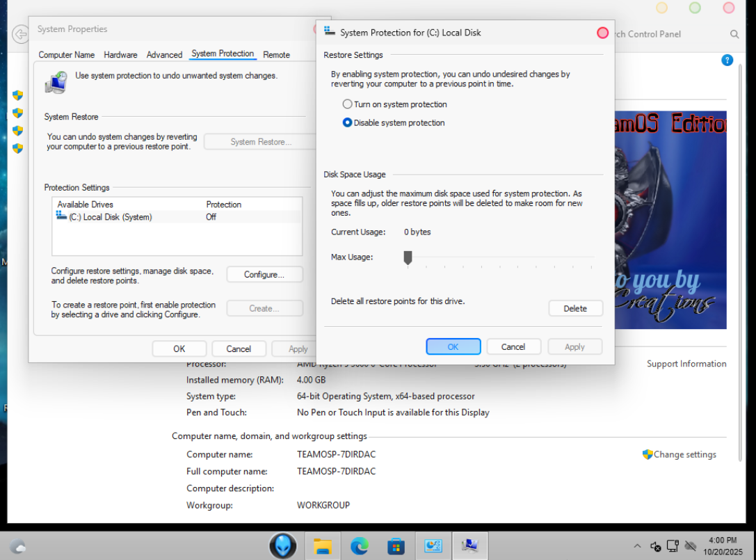Select Turn on system protection

(x=348, y=104)
